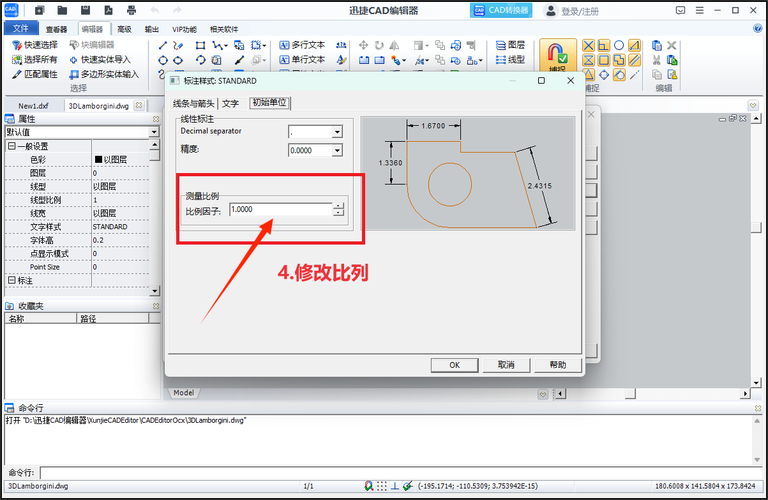Screen dimensions: 768x500
Task: Open the 精度 precision dropdown
Action: [x=337, y=150]
